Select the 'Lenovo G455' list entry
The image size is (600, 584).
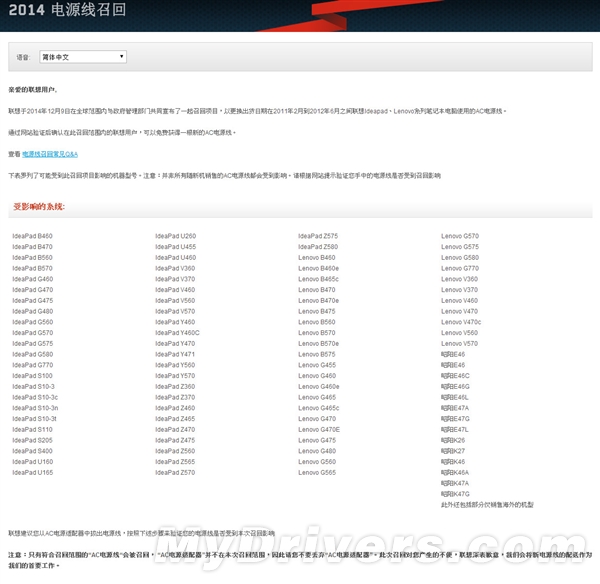click(317, 365)
